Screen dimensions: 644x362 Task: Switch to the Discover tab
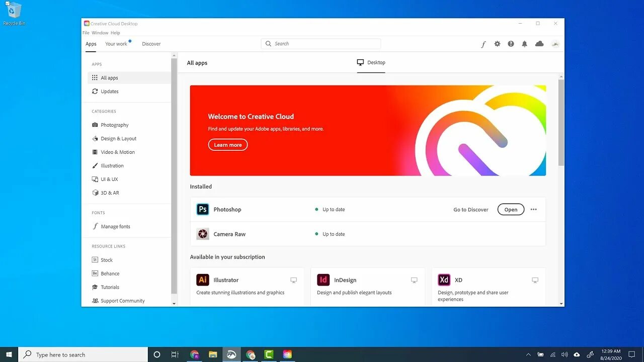pos(151,44)
